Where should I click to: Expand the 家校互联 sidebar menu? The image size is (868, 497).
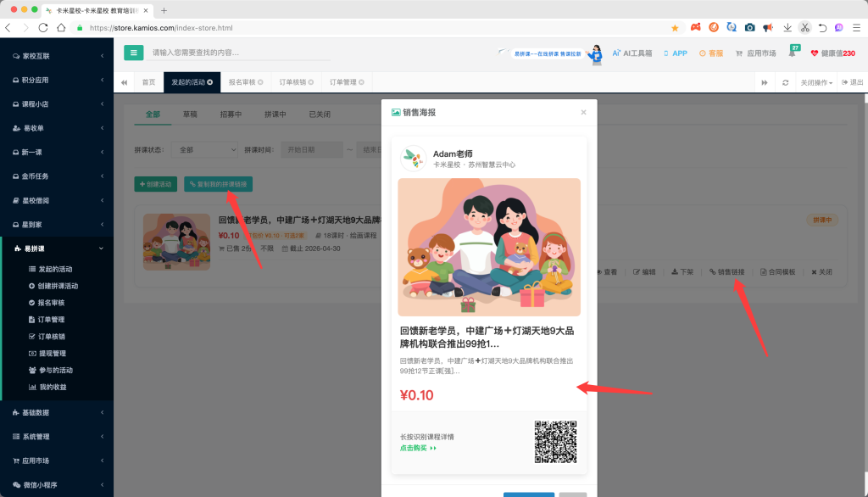57,56
